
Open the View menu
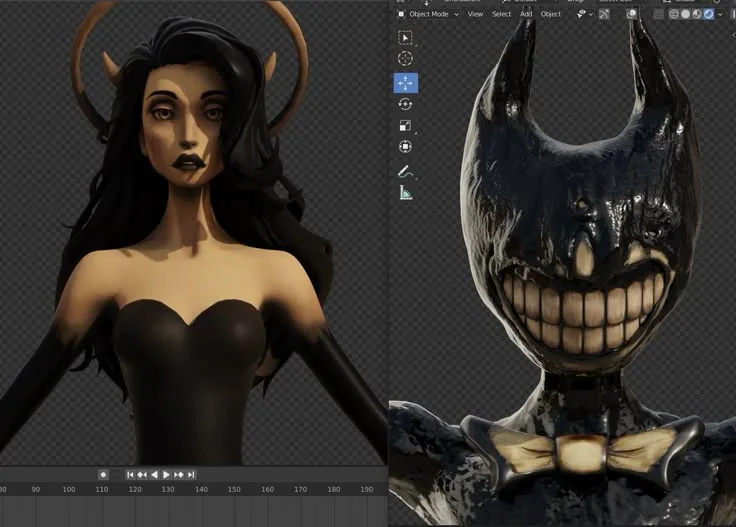pos(475,14)
